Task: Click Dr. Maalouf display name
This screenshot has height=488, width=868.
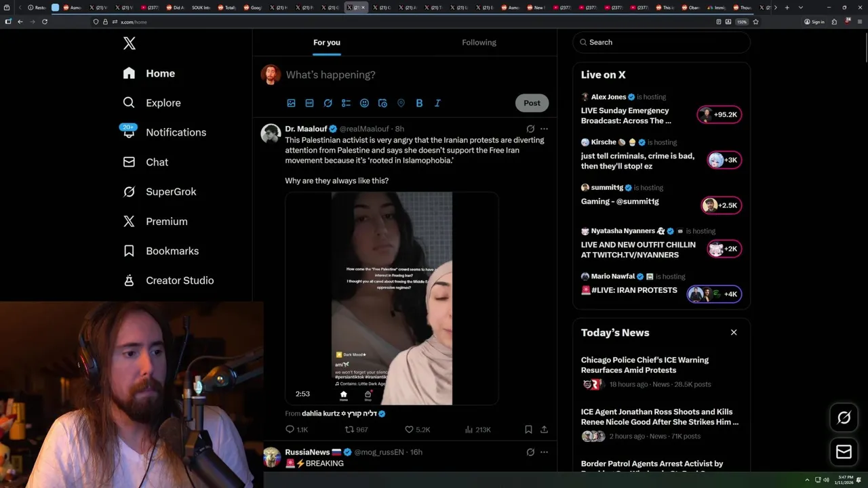Action: (306, 129)
